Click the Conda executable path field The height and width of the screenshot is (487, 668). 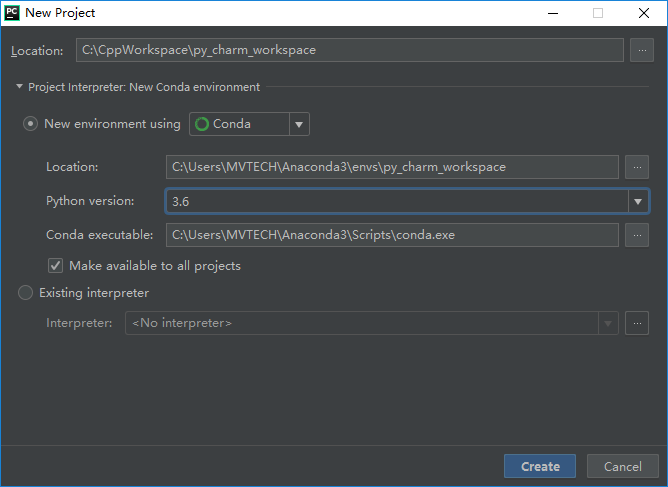392,235
